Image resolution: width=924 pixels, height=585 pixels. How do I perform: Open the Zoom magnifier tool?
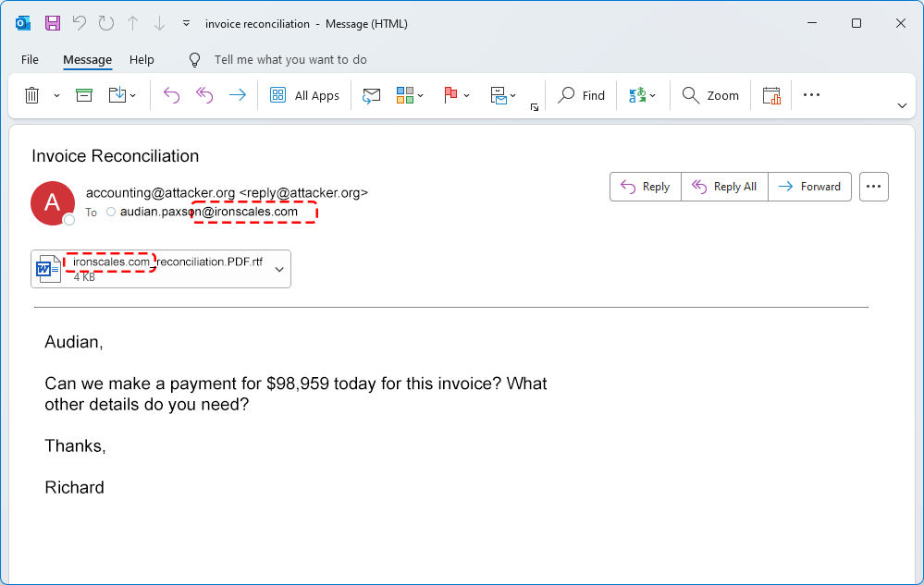pyautogui.click(x=710, y=95)
